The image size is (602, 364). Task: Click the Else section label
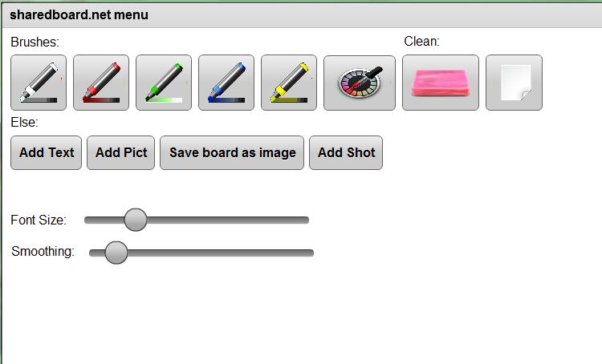[x=25, y=123]
